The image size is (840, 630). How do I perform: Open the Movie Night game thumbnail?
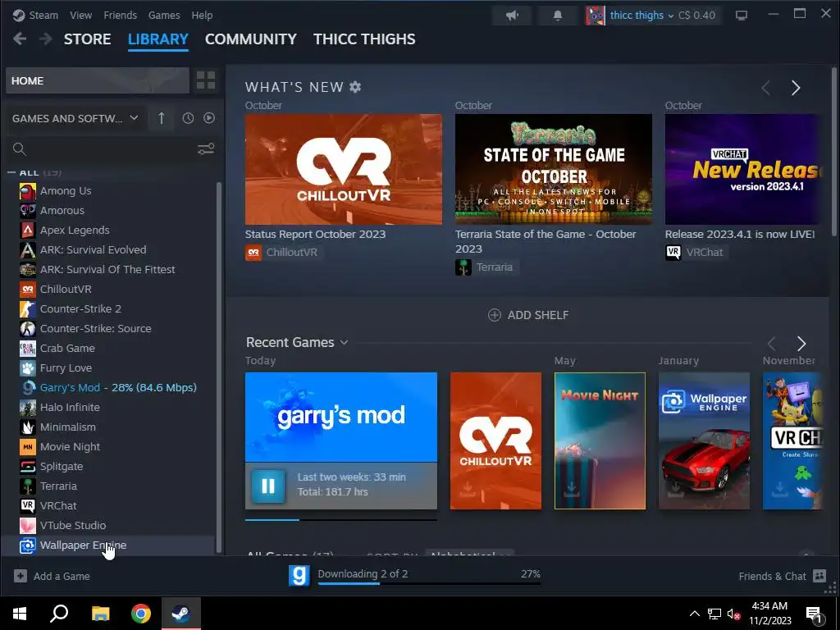[600, 441]
